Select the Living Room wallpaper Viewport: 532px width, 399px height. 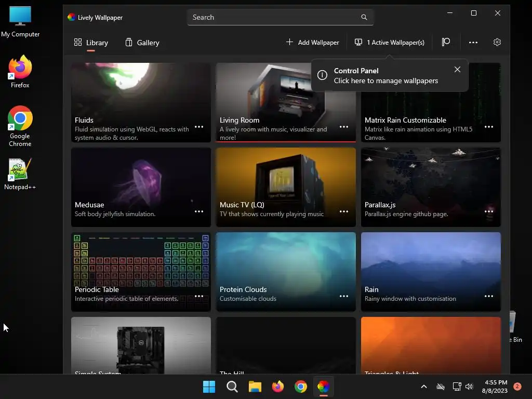click(286, 102)
